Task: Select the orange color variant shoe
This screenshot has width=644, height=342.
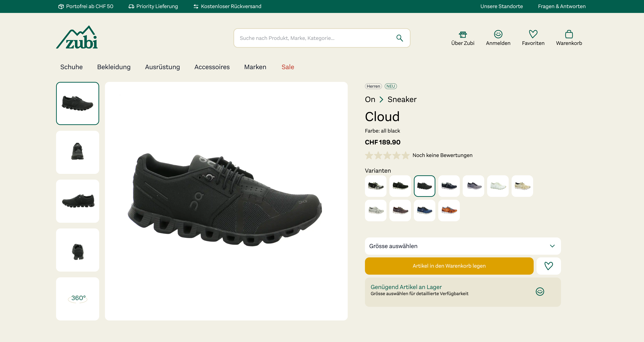Action: point(449,210)
